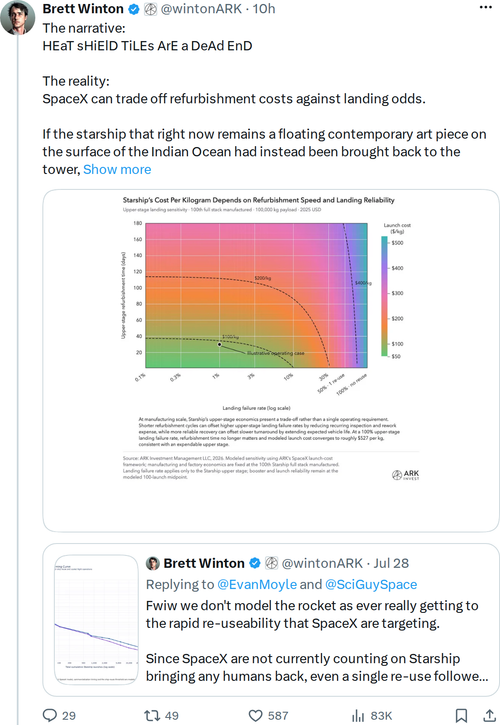Open the Starship cost heatmap chart image
This screenshot has height=725, width=500.
click(271, 361)
